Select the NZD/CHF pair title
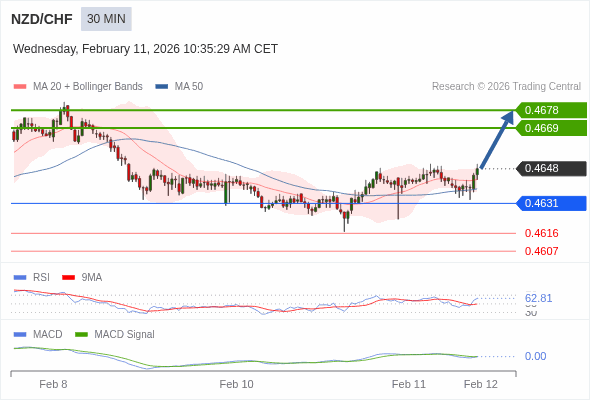Viewport: 590px width, 400px height. 42,19
